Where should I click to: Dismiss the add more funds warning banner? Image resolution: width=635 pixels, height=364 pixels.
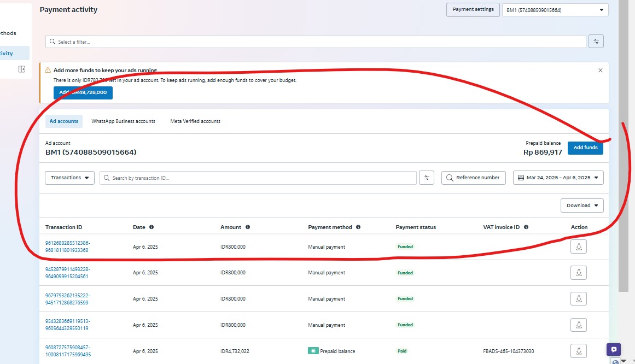[x=601, y=71]
